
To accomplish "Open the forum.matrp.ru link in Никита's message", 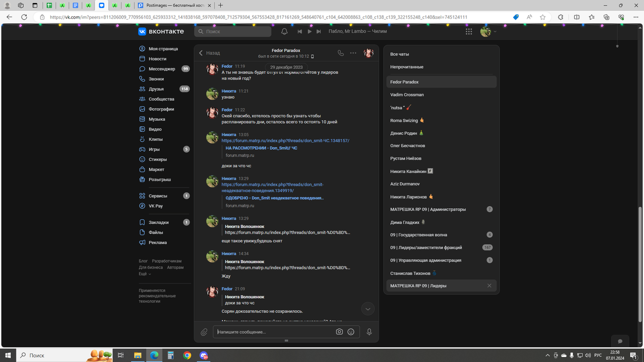I will [285, 140].
